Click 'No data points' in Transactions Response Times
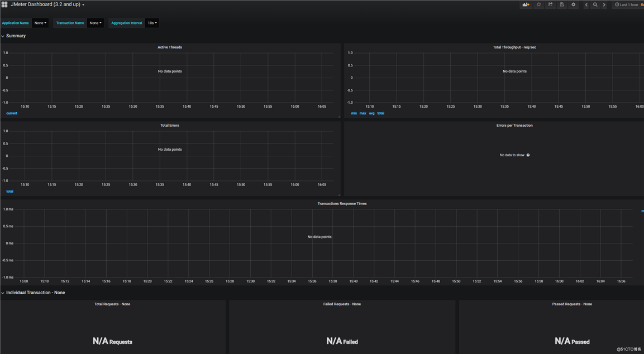The width and height of the screenshot is (644, 354). [x=319, y=237]
